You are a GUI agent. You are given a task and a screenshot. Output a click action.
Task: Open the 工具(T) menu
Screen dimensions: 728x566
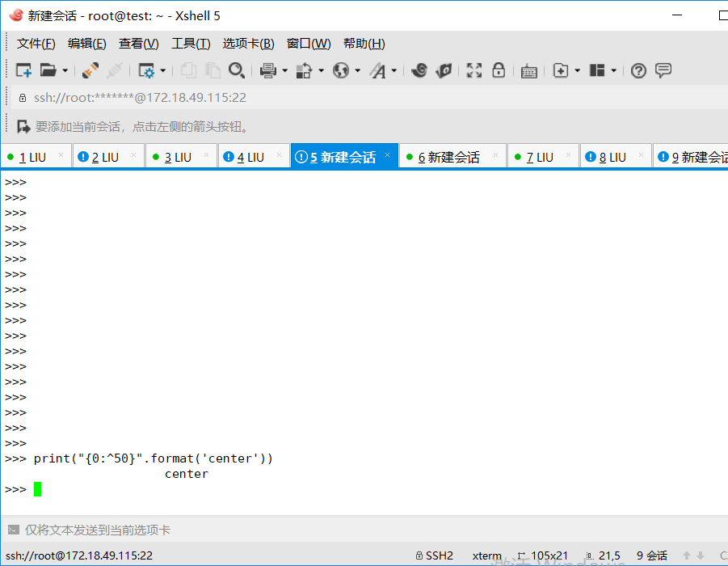[x=191, y=44]
